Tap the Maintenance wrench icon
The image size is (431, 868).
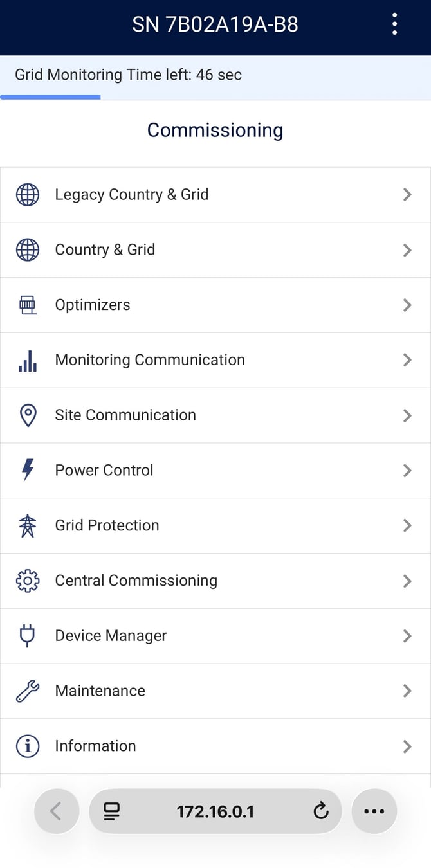28,691
